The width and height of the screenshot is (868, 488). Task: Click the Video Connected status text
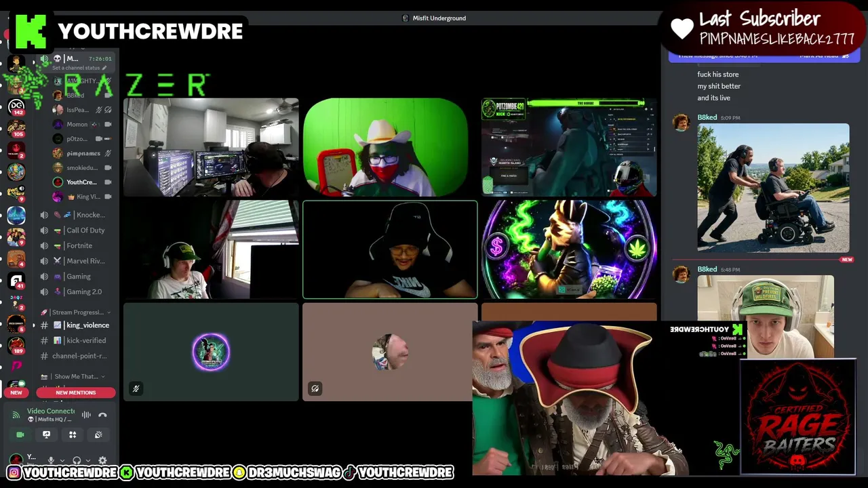click(51, 411)
